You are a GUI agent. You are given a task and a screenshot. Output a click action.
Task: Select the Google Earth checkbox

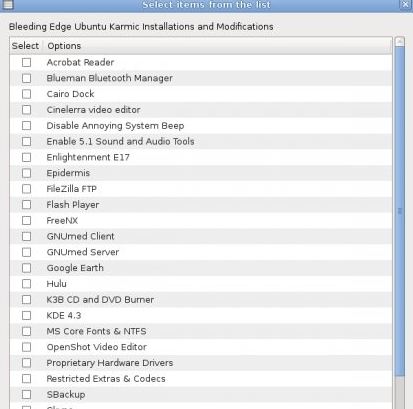[x=26, y=268]
